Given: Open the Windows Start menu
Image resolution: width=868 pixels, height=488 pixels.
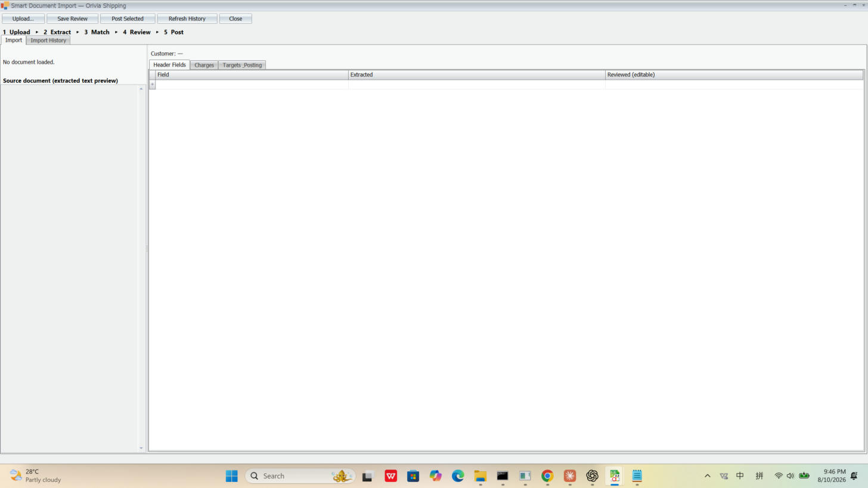Looking at the screenshot, I should [232, 475].
